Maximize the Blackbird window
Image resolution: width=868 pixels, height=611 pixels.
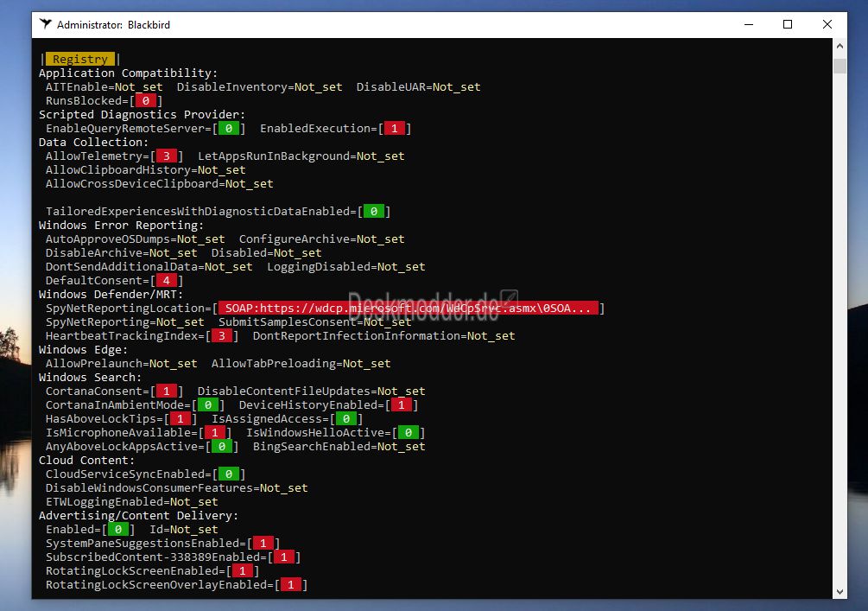[788, 24]
